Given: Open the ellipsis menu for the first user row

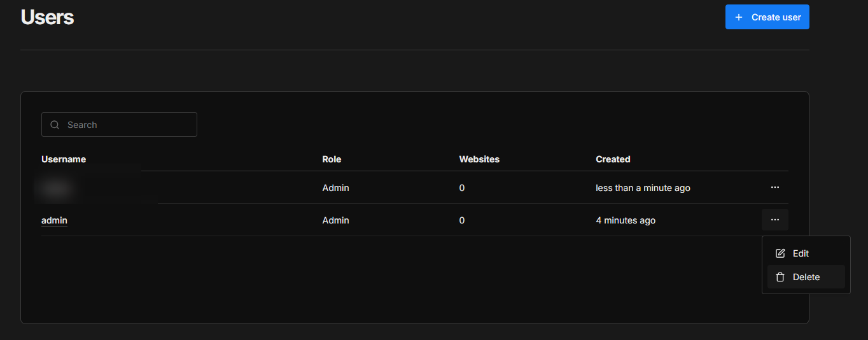Looking at the screenshot, I should [x=774, y=187].
